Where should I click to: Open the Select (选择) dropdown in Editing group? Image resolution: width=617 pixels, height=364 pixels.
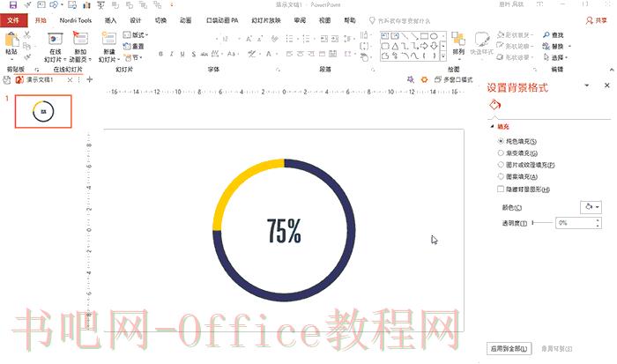[x=555, y=57]
